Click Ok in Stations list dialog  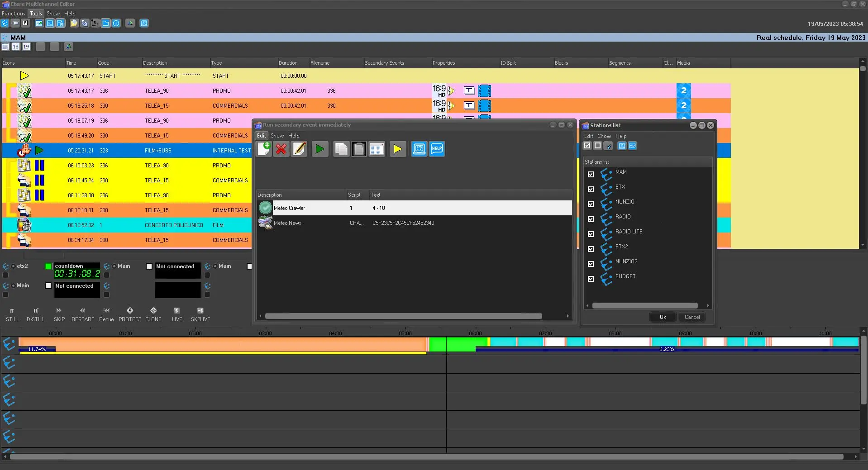(x=663, y=317)
